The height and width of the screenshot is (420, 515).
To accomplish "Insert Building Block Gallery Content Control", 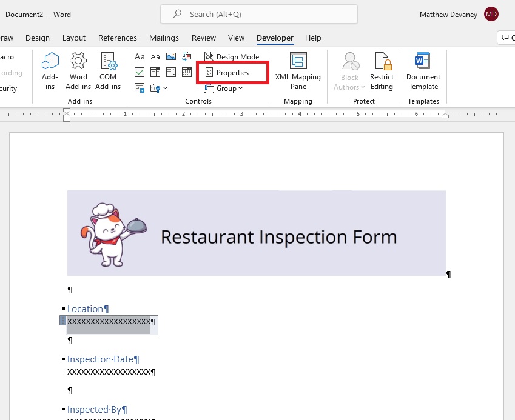I will [x=187, y=56].
